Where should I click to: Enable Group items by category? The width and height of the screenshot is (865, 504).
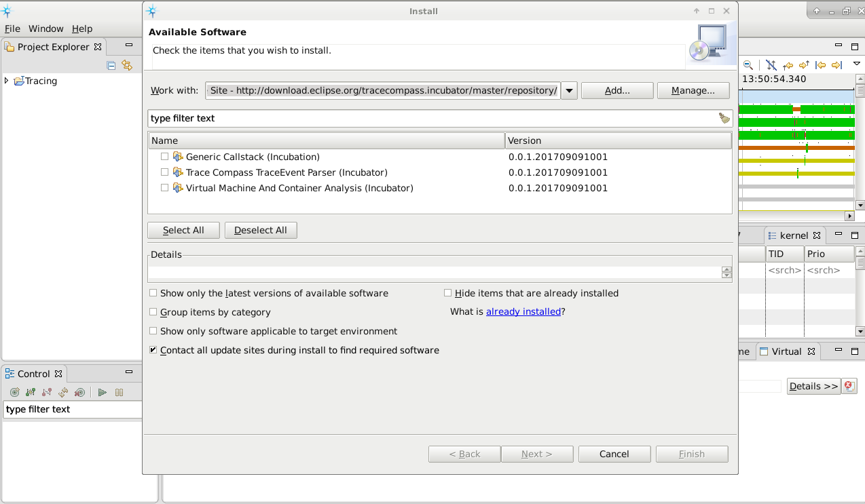(153, 312)
